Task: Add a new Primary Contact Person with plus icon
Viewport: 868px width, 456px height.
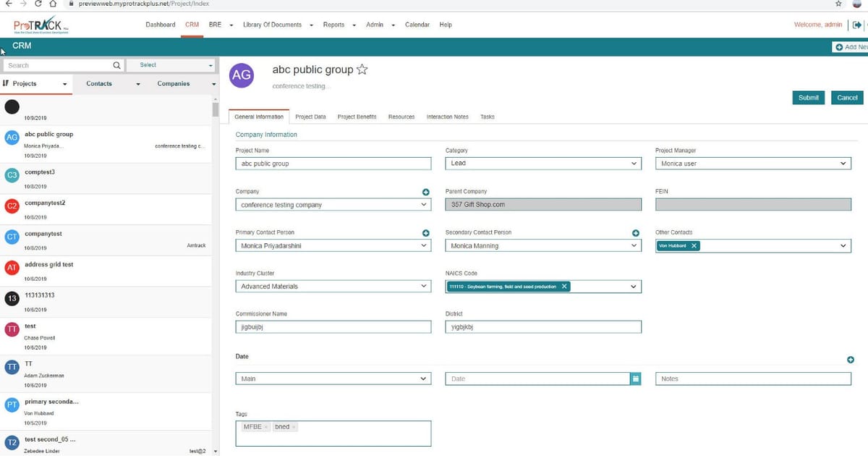Action: point(426,233)
